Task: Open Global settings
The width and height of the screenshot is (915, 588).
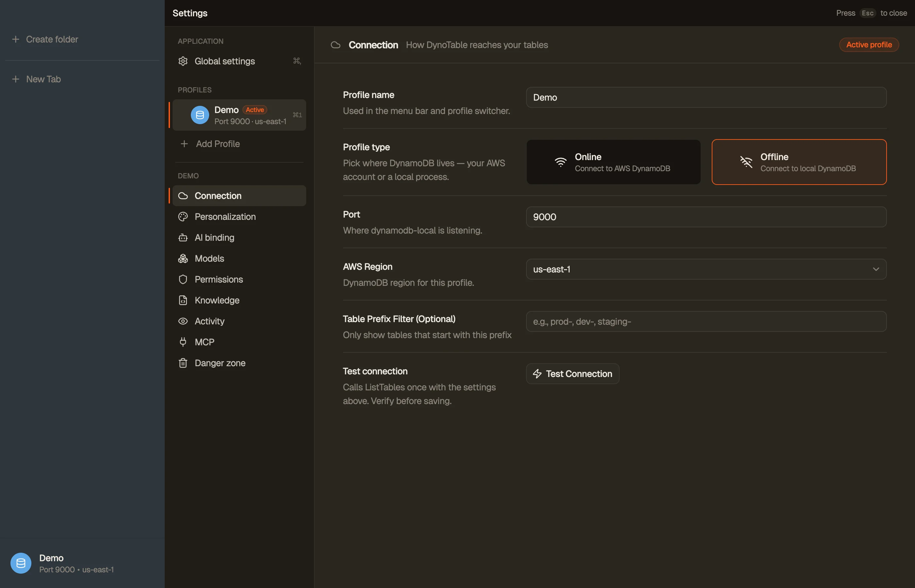Action: (x=239, y=61)
